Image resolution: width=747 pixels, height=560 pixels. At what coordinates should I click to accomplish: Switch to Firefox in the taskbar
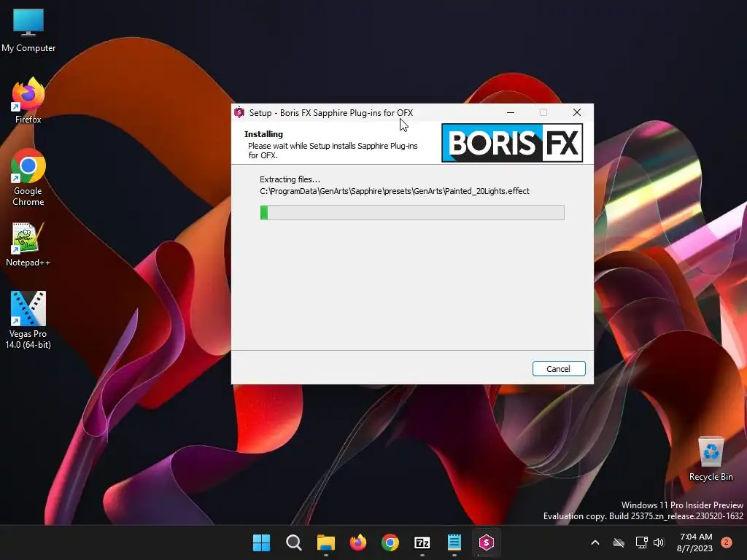(x=357, y=542)
